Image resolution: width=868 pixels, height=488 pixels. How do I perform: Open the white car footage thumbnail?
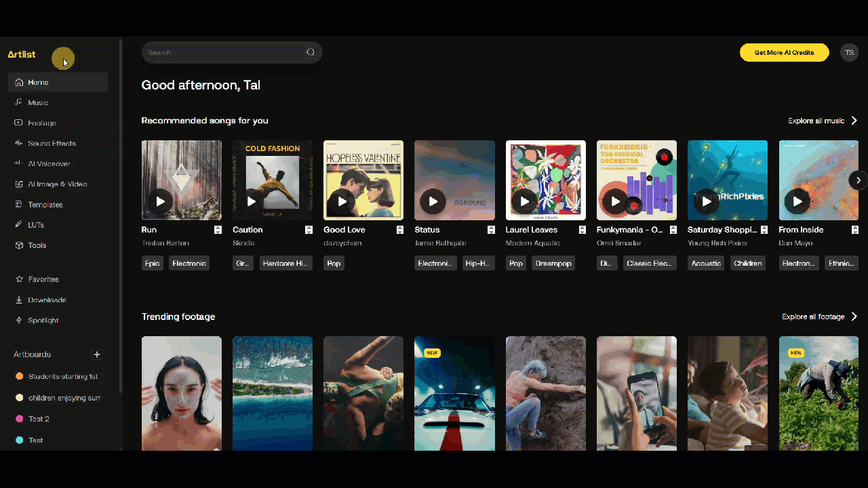tap(454, 393)
